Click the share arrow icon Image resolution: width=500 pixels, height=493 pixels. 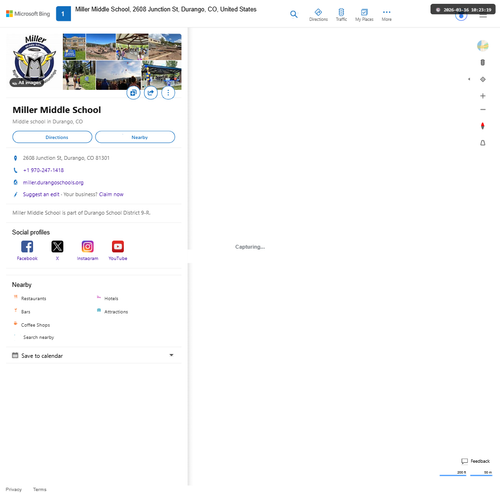click(x=151, y=93)
